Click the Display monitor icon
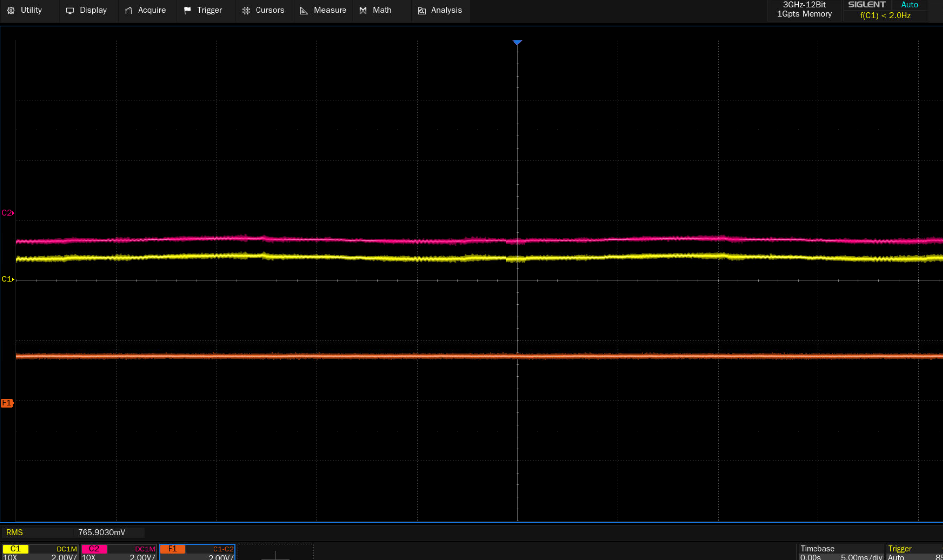943x560 pixels. (x=70, y=10)
